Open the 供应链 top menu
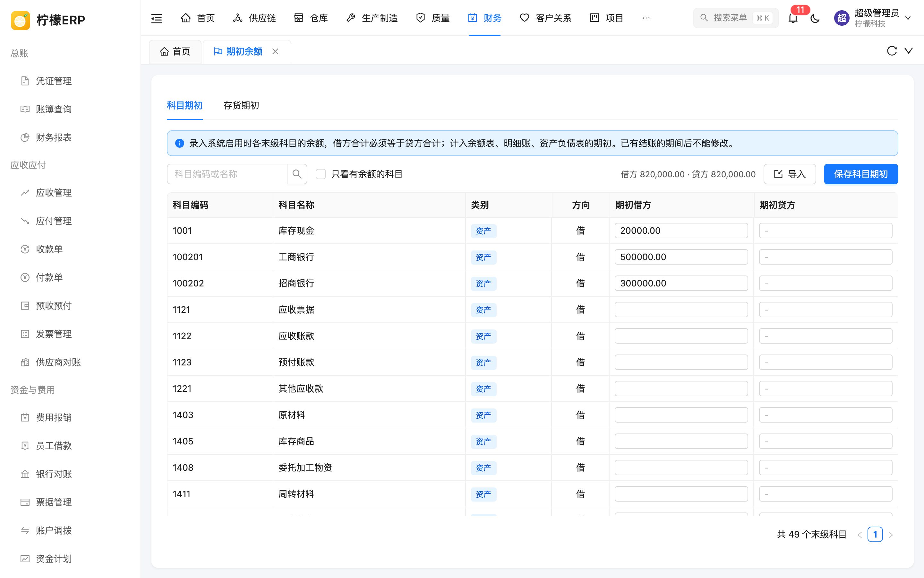 [254, 18]
